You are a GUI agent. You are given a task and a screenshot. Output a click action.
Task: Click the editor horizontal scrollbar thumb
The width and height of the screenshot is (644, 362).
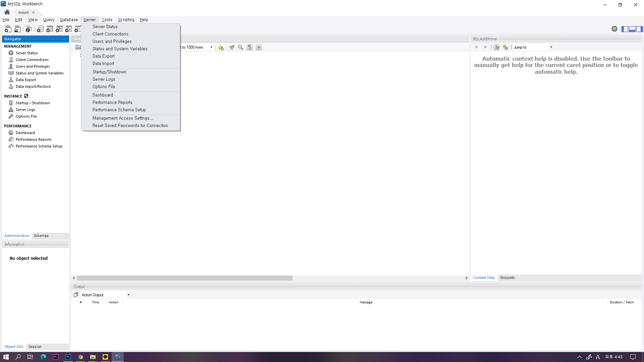pyautogui.click(x=184, y=278)
